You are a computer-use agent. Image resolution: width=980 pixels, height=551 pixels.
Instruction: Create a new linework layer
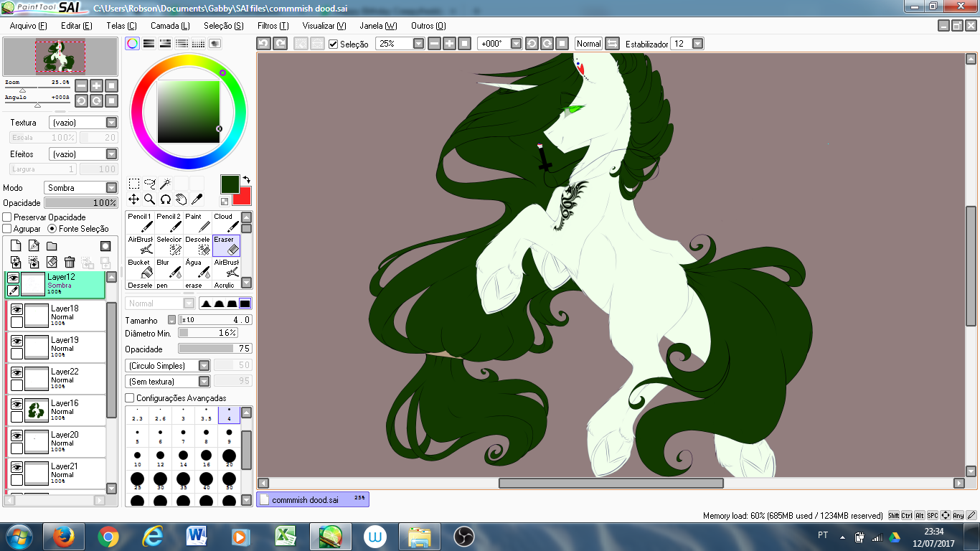(34, 246)
